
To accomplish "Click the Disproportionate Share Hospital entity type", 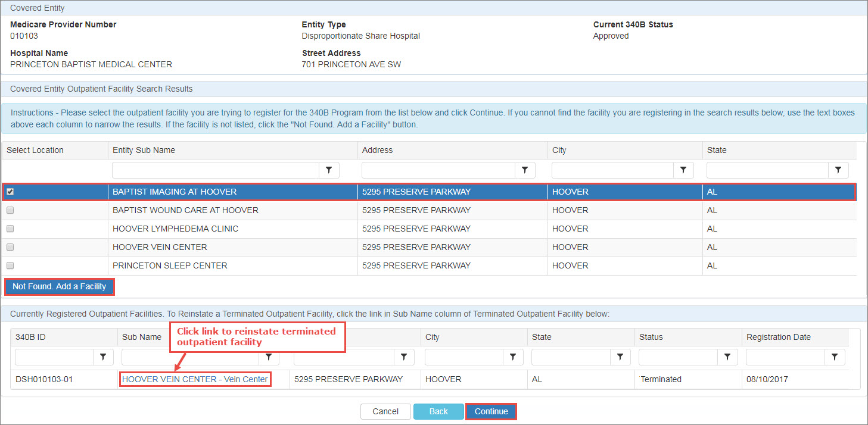I will (361, 36).
